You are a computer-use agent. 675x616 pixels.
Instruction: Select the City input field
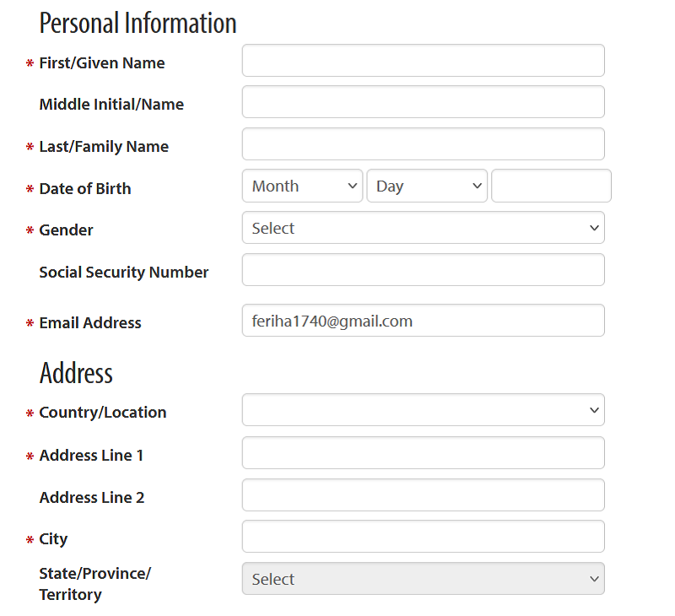pos(424,537)
